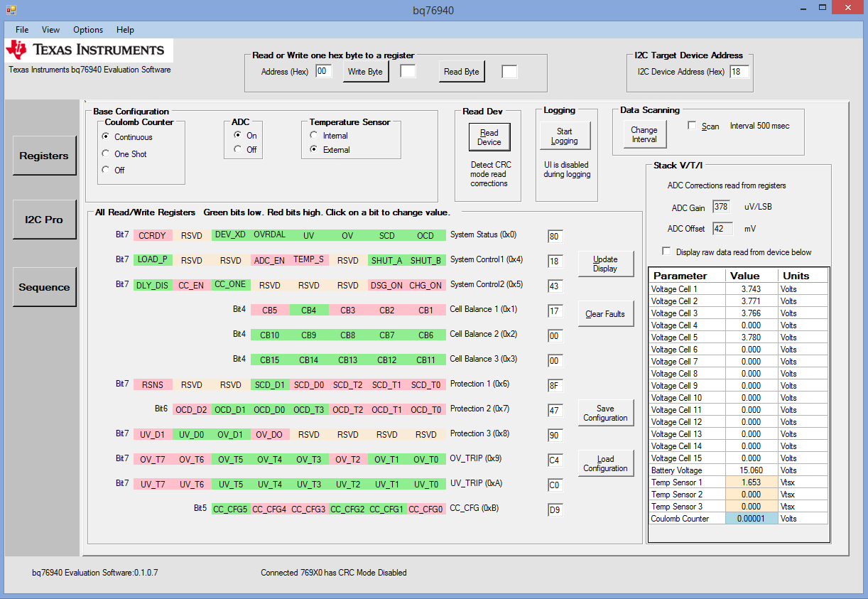Toggle the RSNS bit in Protection 1
The image size is (868, 599).
(152, 384)
